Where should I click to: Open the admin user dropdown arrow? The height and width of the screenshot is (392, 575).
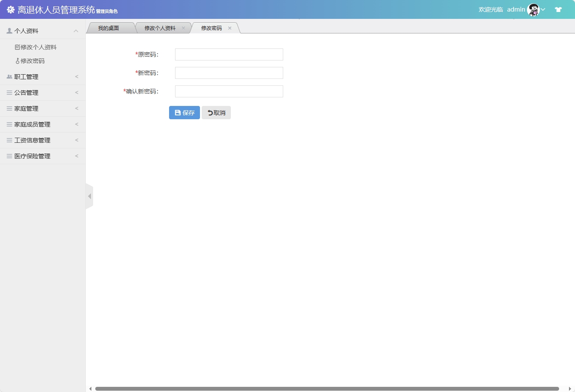(543, 9)
